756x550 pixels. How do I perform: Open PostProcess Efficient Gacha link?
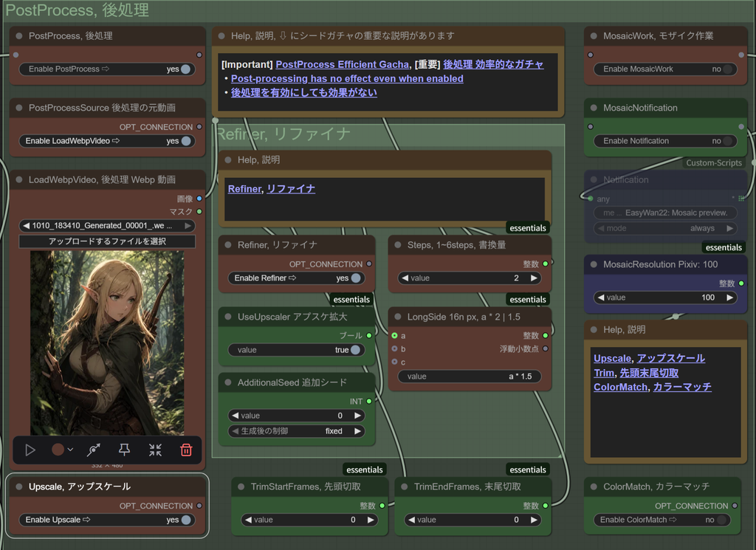click(343, 64)
